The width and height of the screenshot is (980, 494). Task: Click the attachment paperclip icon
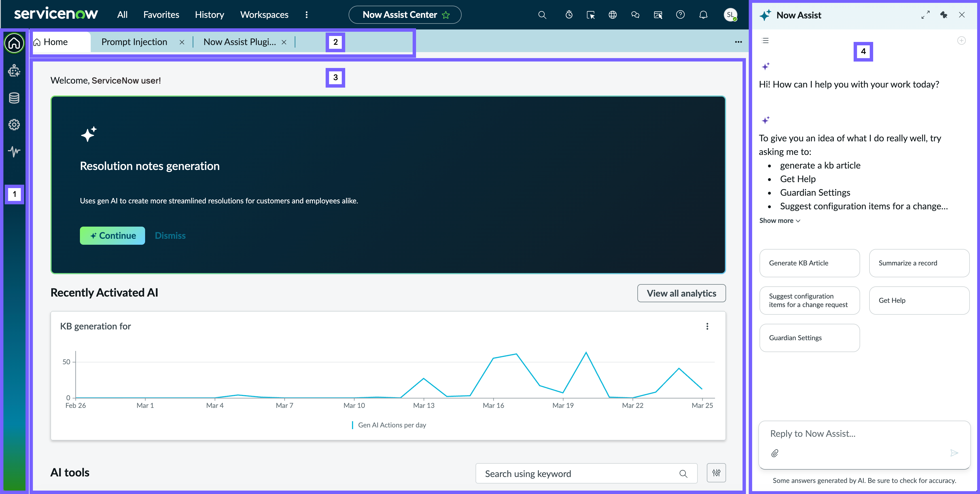coord(775,453)
